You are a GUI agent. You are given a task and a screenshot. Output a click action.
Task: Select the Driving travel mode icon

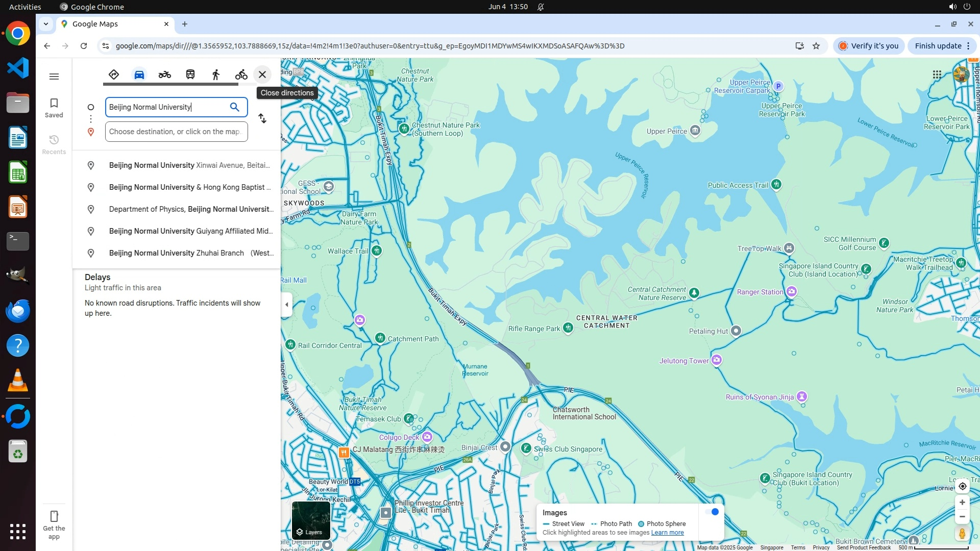click(x=139, y=74)
